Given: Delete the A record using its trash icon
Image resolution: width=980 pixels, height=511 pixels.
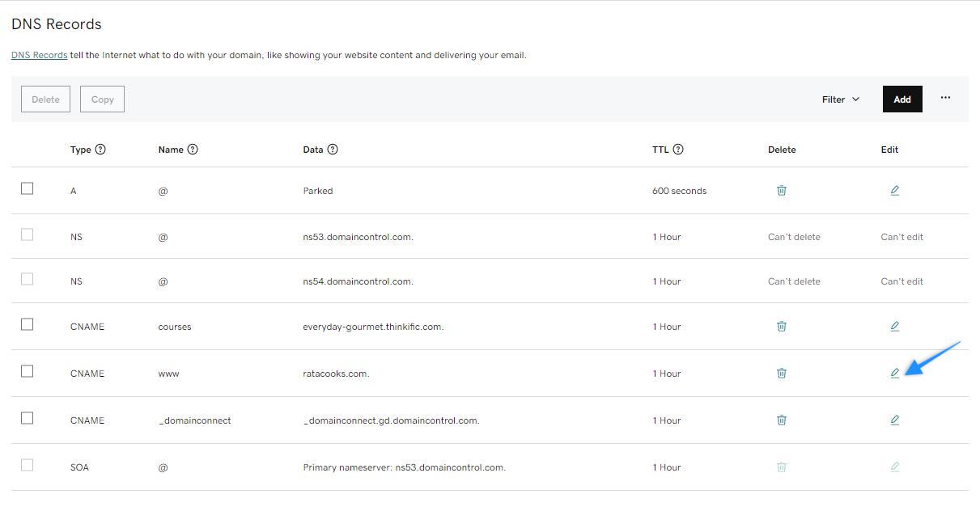Looking at the screenshot, I should click(x=781, y=190).
